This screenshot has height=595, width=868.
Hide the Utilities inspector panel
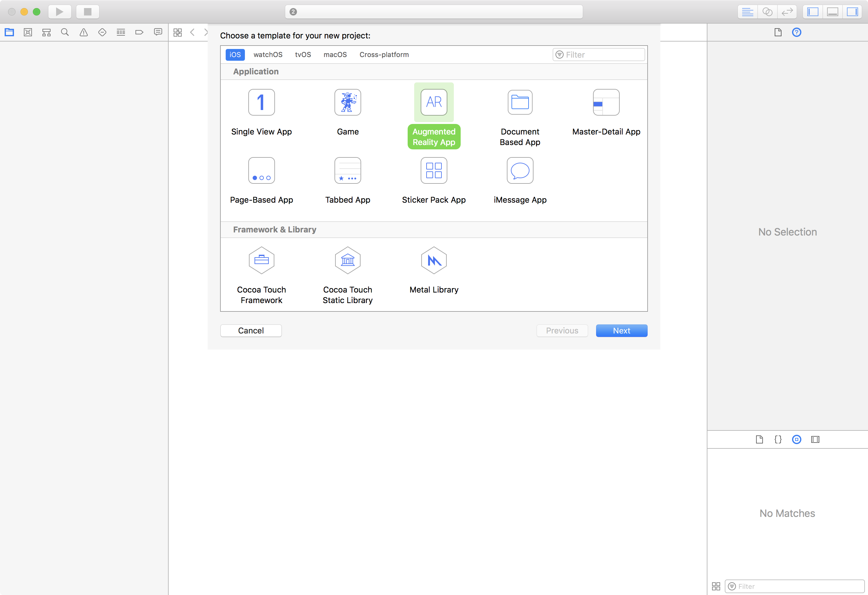853,11
